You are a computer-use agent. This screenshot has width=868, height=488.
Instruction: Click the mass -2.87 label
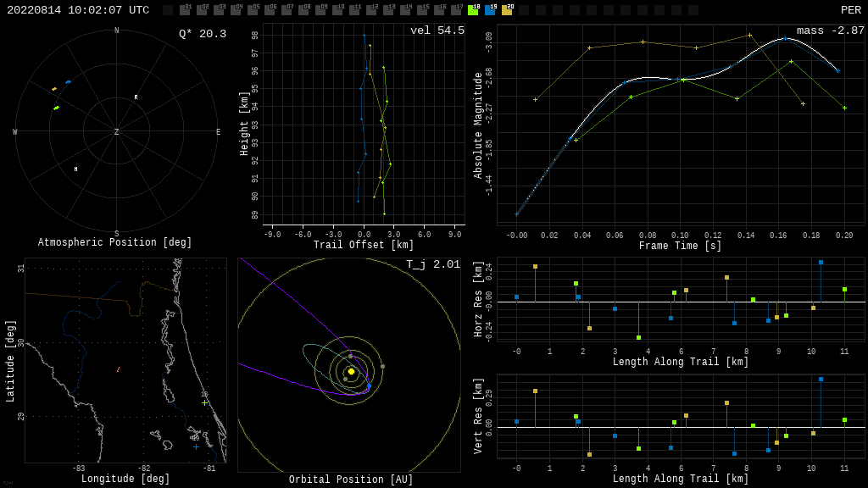830,30
